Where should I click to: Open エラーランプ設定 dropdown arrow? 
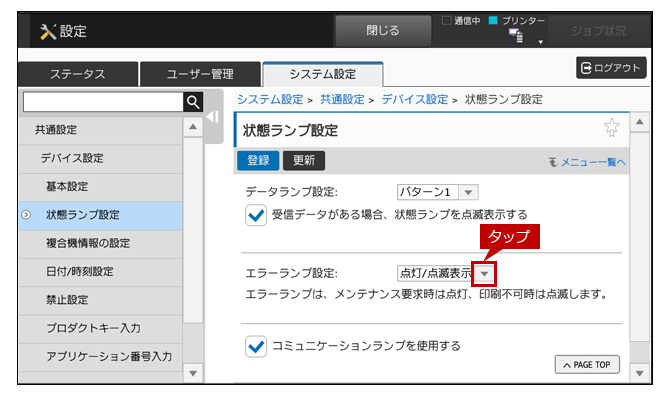484,274
